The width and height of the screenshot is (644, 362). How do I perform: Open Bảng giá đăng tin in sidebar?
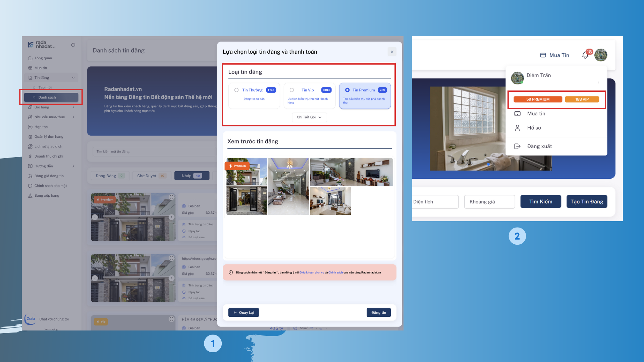49,176
